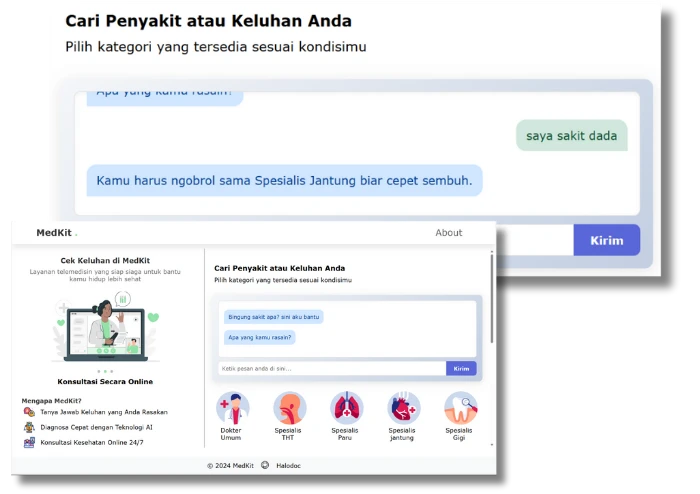The image size is (700, 494).
Task: Click the Konsultasi Kesehatan Online 24/7 icon
Action: 29,442
